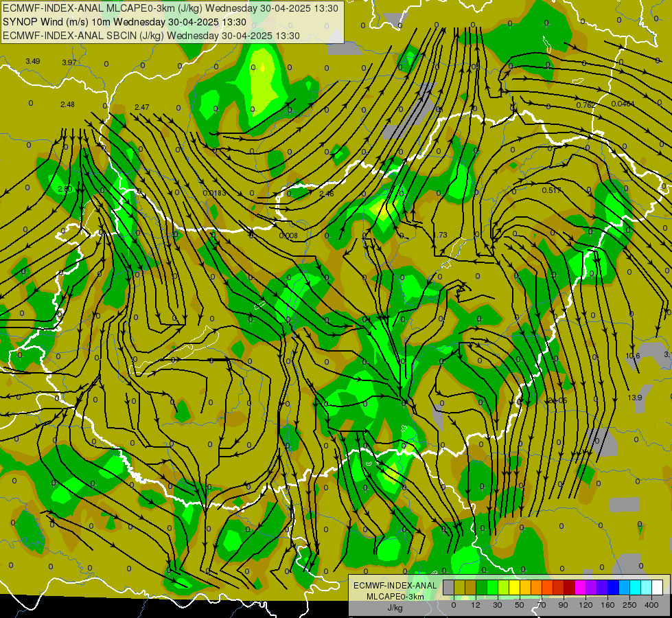Click the ECMWF-INDEX-ANAL MLCAPE0-3km title line
Image resolution: width=672 pixels, height=618 pixels.
point(170,8)
